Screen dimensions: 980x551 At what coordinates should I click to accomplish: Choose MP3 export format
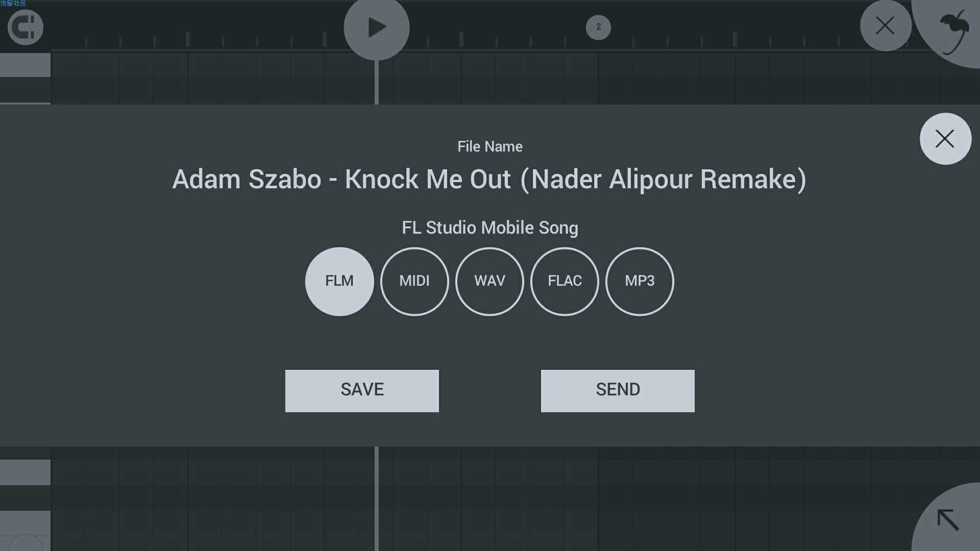pyautogui.click(x=640, y=282)
